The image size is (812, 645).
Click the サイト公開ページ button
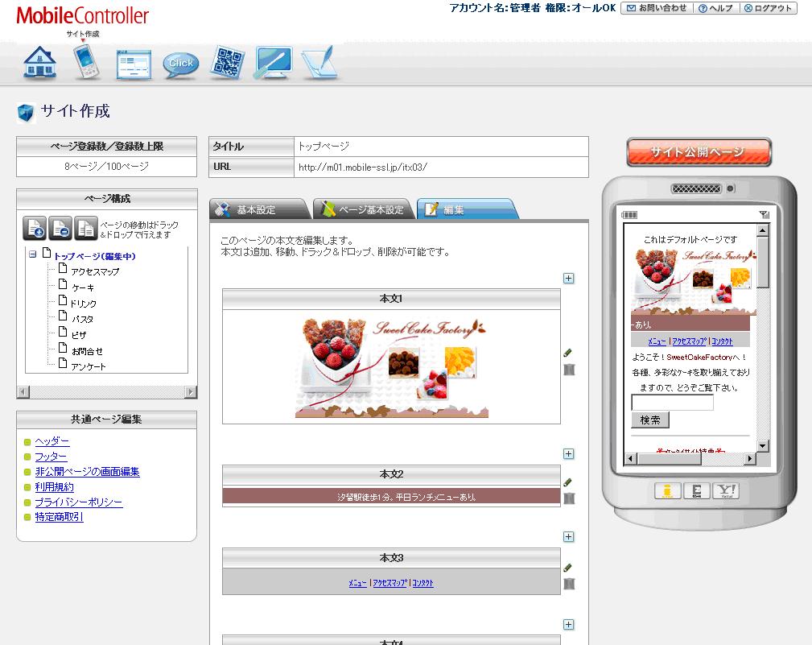pos(699,152)
